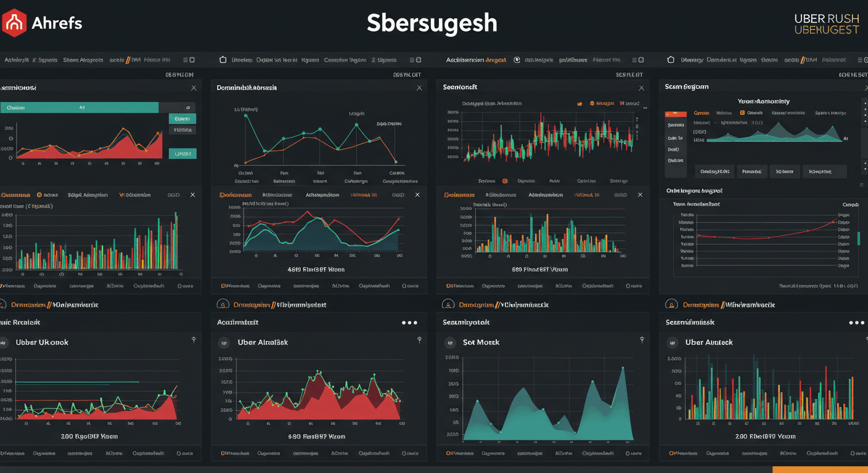Click the round icon beside Uber Ainalosk
The height and width of the screenshot is (473, 868).
[223, 342]
